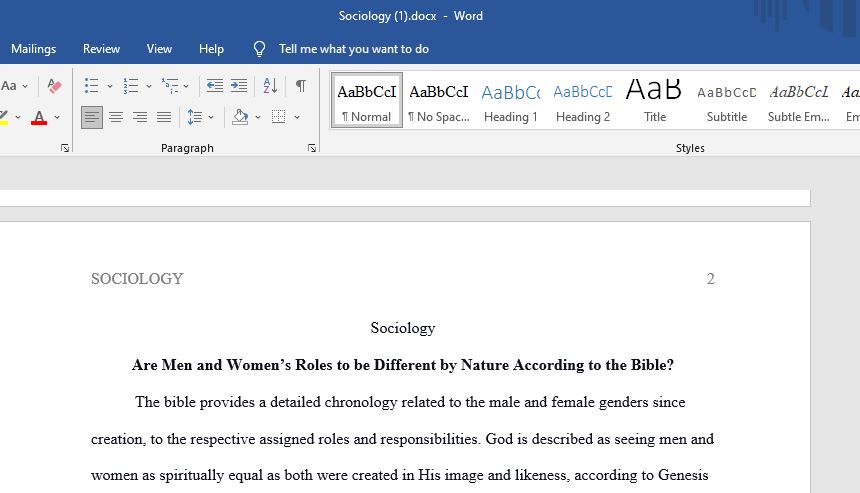Open the Text Highlight Color dropdown arrow
This screenshot has width=860, height=493.
[x=18, y=117]
